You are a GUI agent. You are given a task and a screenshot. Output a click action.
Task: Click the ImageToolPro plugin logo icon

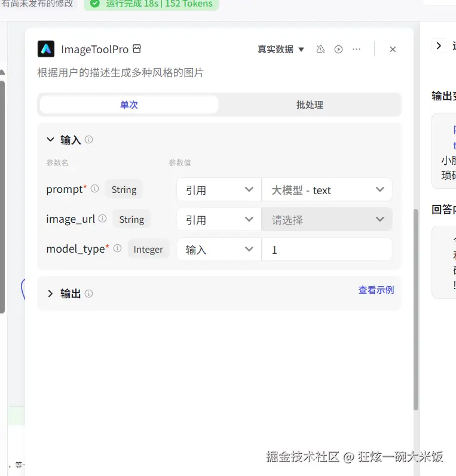click(46, 49)
